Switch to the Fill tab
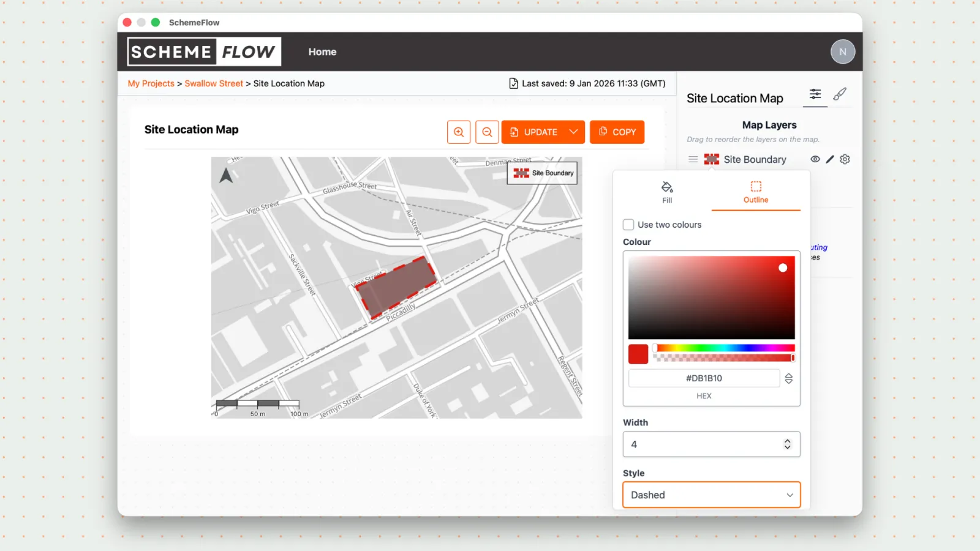 (667, 192)
